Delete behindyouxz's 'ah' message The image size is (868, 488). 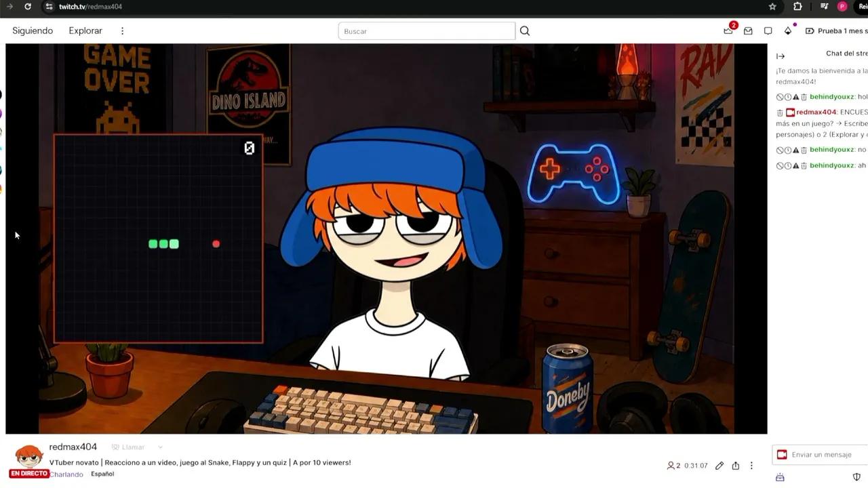point(804,166)
